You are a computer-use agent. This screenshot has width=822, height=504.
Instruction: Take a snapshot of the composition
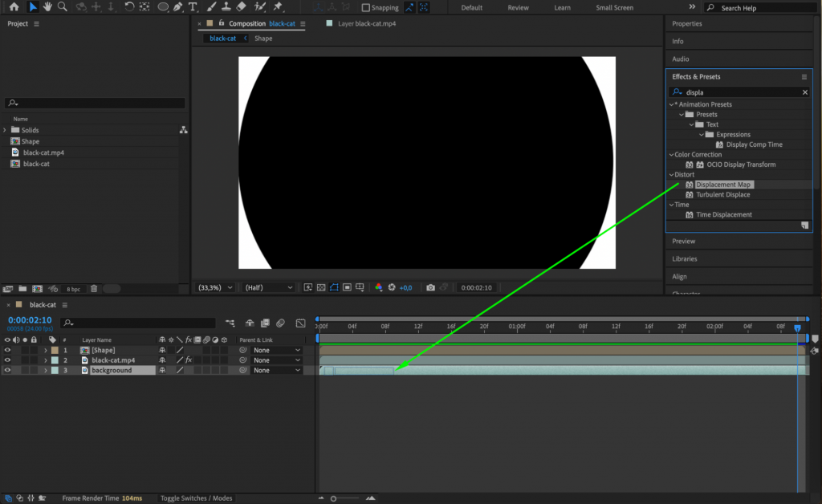(432, 287)
